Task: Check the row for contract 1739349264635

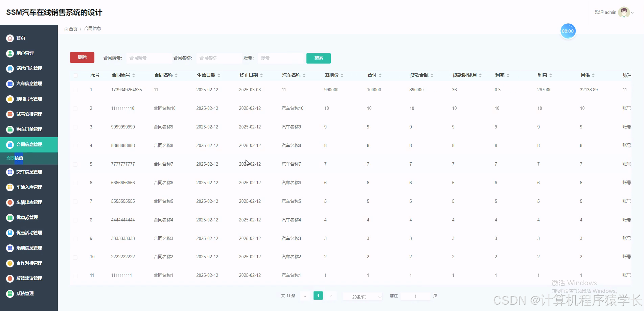Action: point(75,90)
